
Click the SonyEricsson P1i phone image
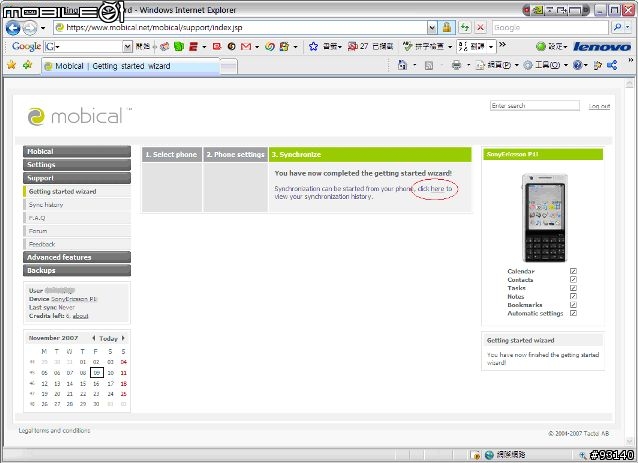(x=544, y=218)
